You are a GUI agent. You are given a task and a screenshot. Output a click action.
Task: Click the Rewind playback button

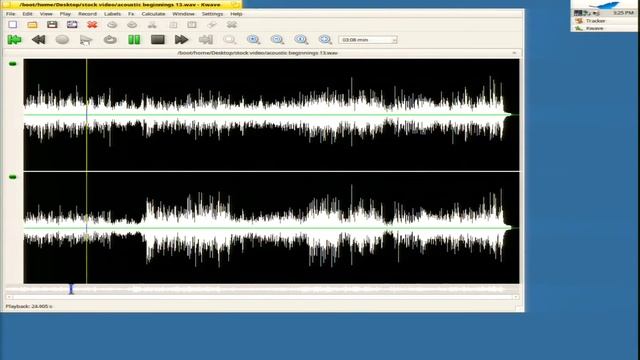[38, 40]
